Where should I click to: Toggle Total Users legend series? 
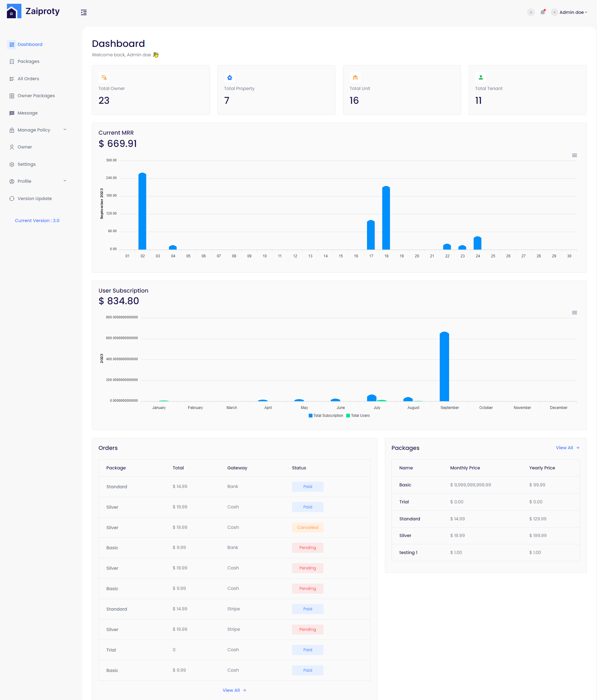click(x=358, y=416)
